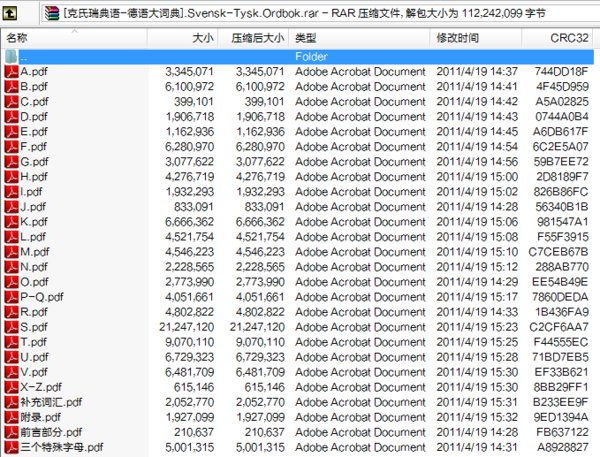600x457 pixels.
Task: Click the PDF icon next to V.pdf
Action: tap(11, 372)
